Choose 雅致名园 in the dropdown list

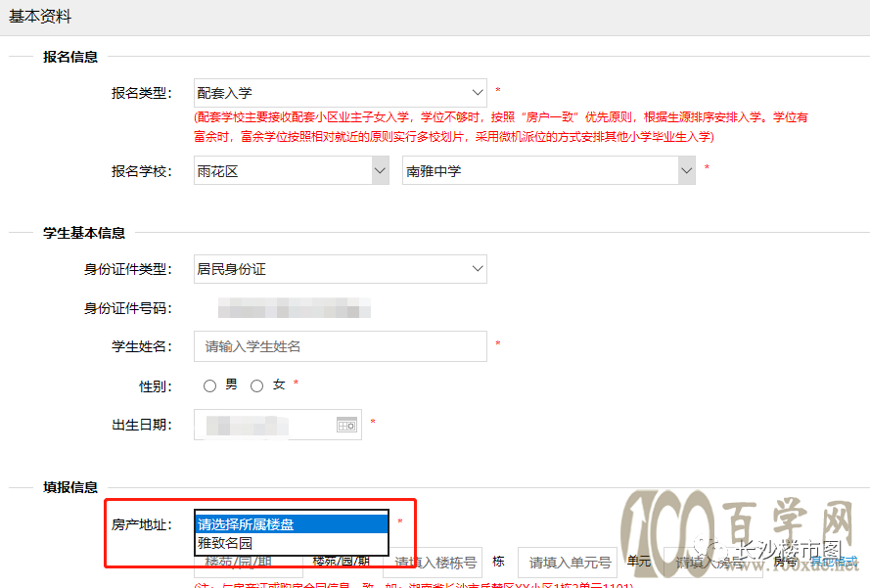[x=292, y=543]
